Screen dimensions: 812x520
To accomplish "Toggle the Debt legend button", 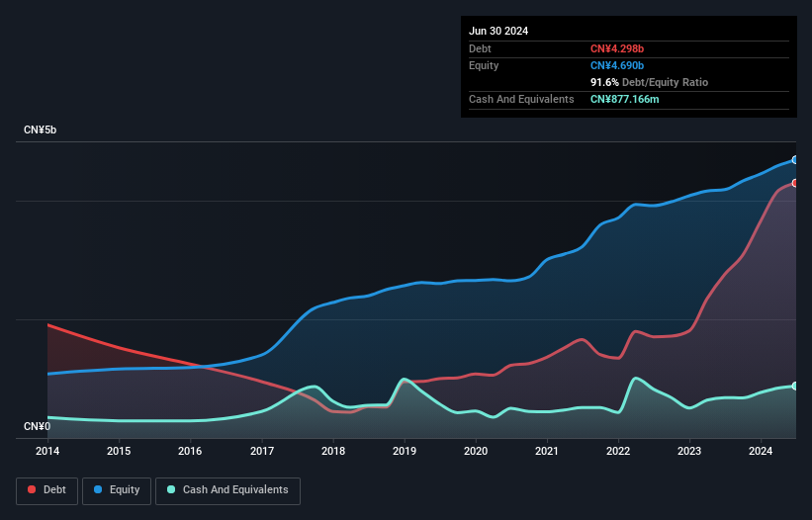I will [x=47, y=490].
